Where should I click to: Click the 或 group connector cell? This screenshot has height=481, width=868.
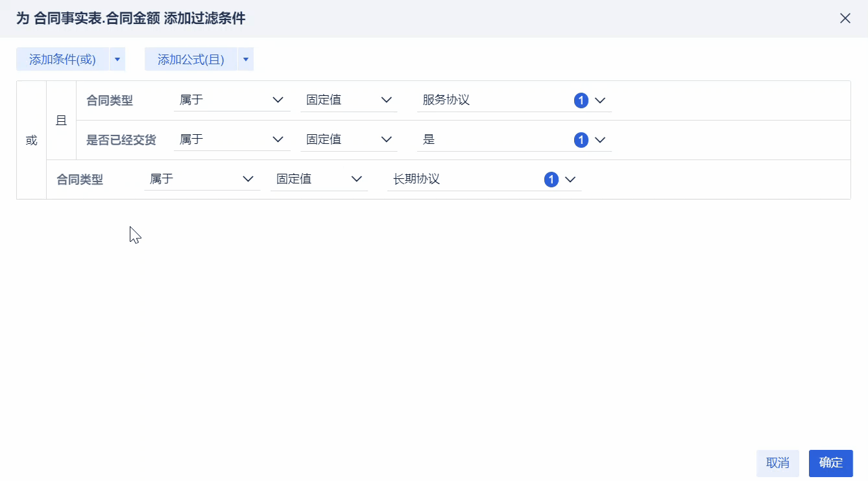tap(31, 140)
